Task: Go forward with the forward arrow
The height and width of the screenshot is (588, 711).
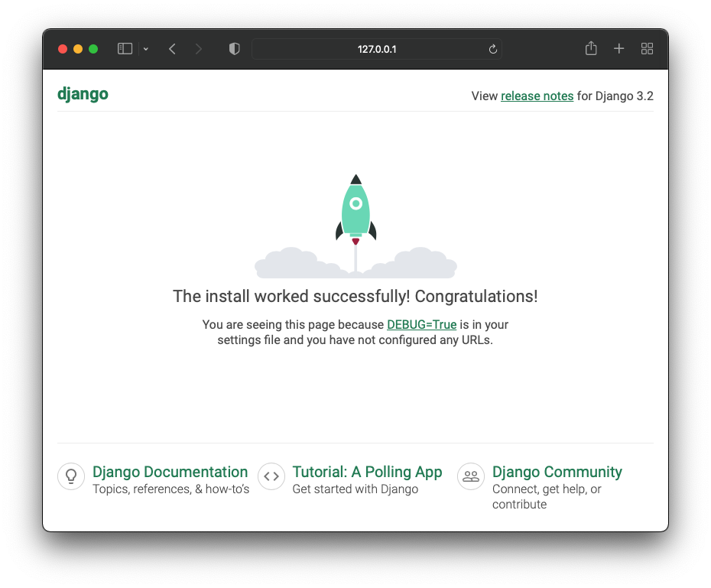Action: (198, 49)
